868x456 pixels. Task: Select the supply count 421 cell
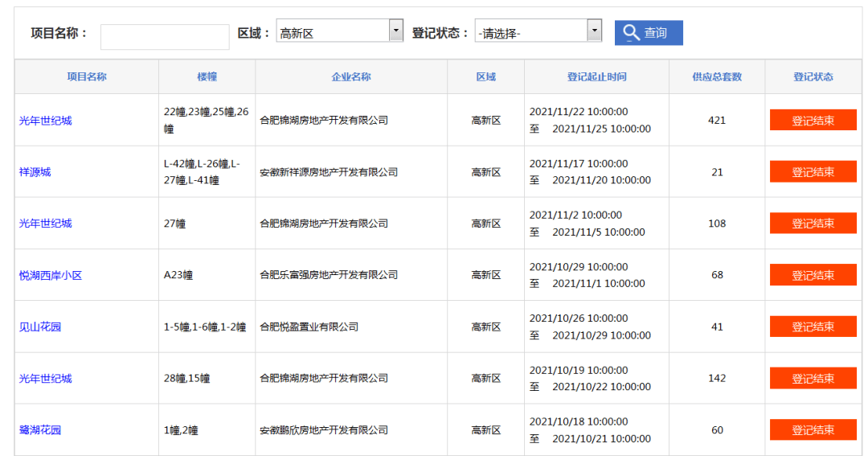point(717,121)
